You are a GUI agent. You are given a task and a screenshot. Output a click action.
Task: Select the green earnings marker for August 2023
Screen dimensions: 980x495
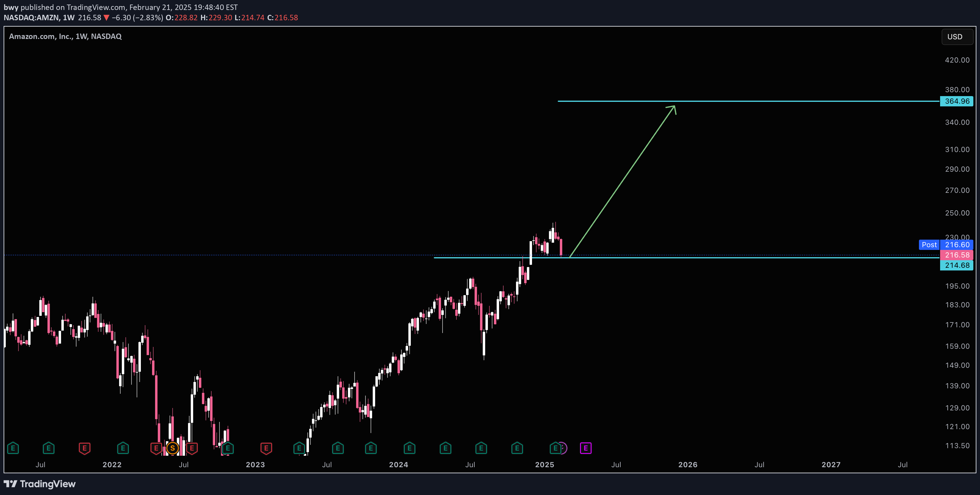pos(338,448)
